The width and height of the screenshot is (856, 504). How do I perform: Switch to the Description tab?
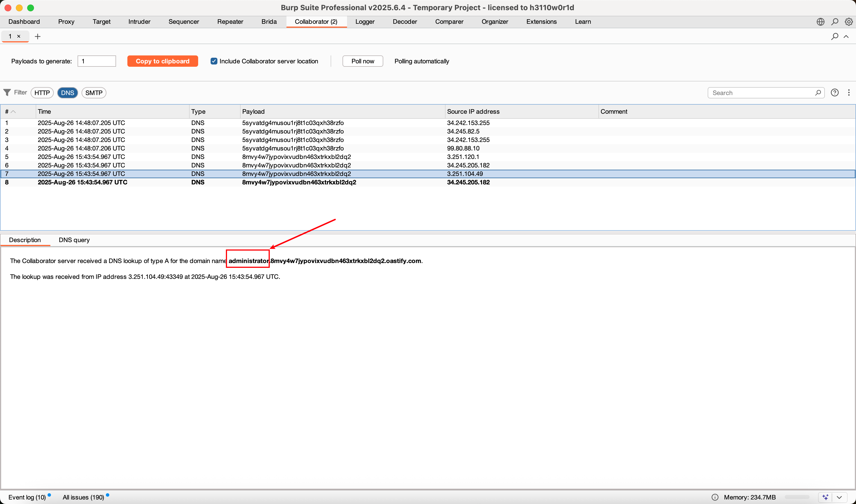[x=25, y=240]
